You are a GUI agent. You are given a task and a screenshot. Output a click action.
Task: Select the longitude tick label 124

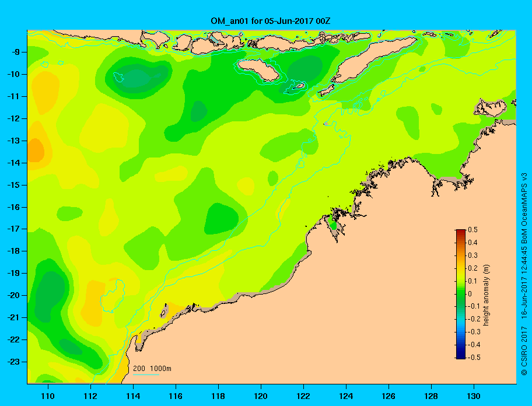(x=346, y=396)
